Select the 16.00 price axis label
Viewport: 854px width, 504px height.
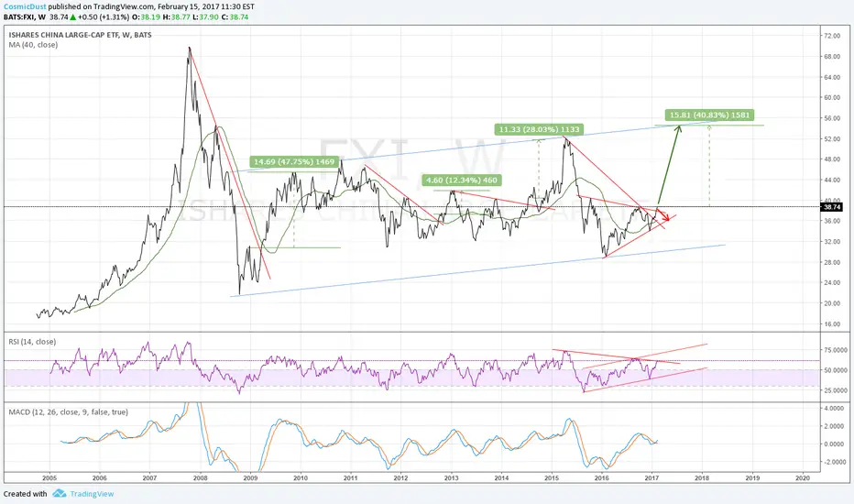tap(832, 324)
